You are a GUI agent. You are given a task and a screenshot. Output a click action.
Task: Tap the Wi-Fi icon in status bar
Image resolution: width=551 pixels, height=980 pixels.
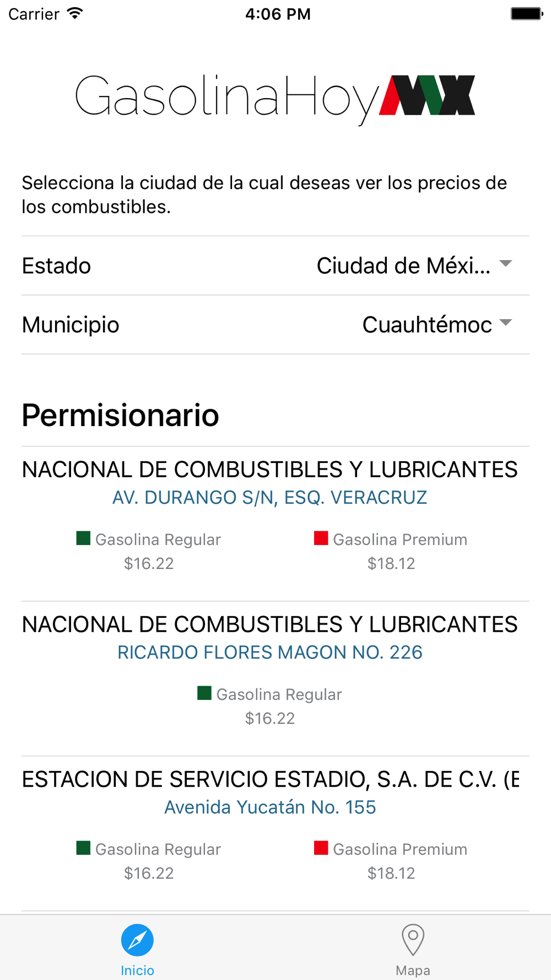coord(75,14)
